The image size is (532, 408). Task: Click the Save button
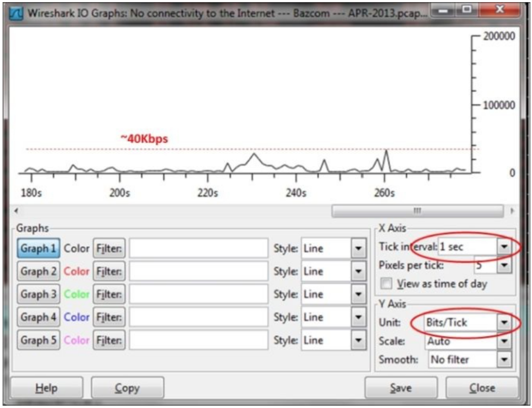[401, 388]
